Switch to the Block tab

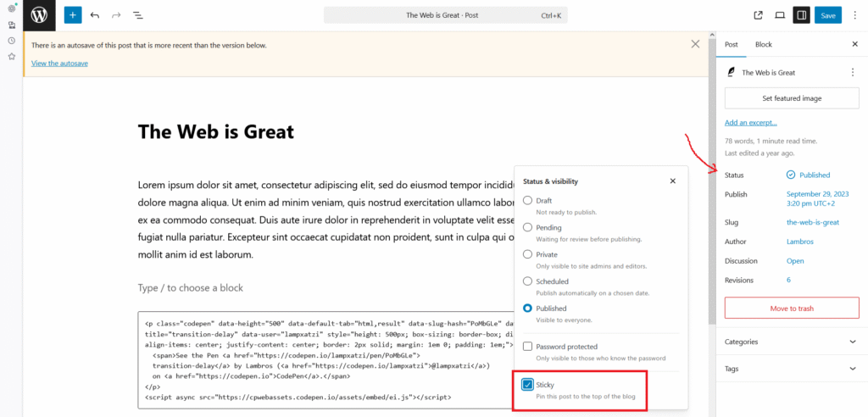point(763,44)
